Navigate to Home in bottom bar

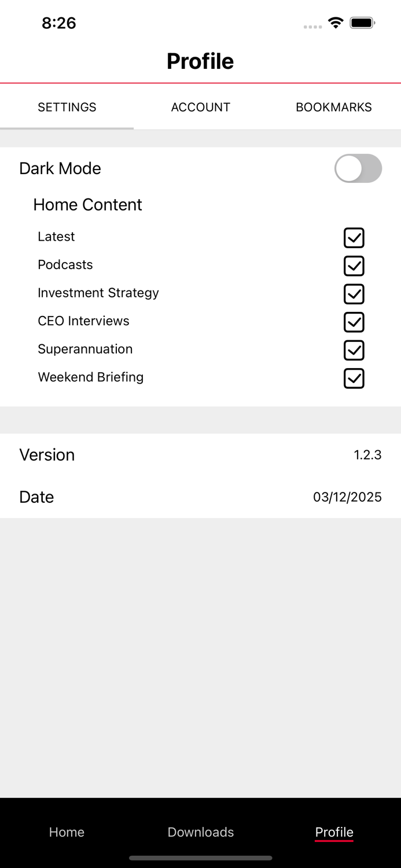coord(67,832)
